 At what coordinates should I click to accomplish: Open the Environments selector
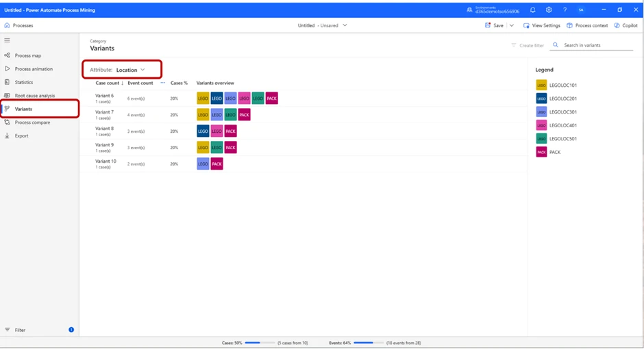point(493,10)
